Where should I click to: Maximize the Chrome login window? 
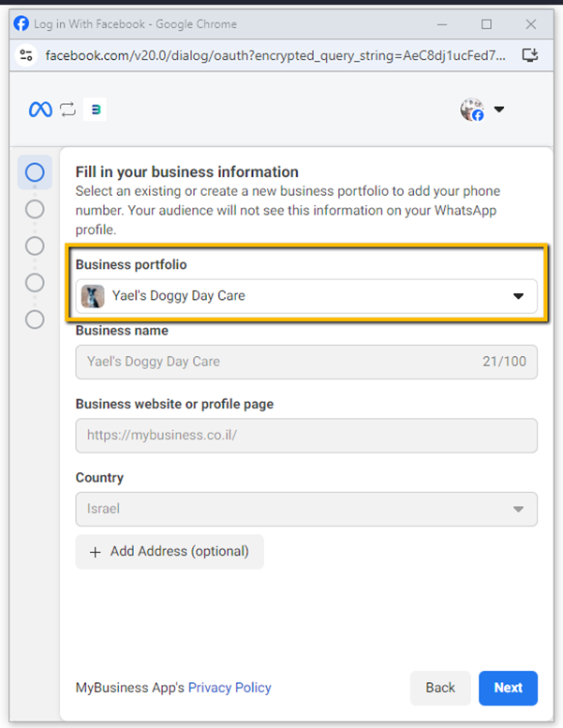[486, 24]
